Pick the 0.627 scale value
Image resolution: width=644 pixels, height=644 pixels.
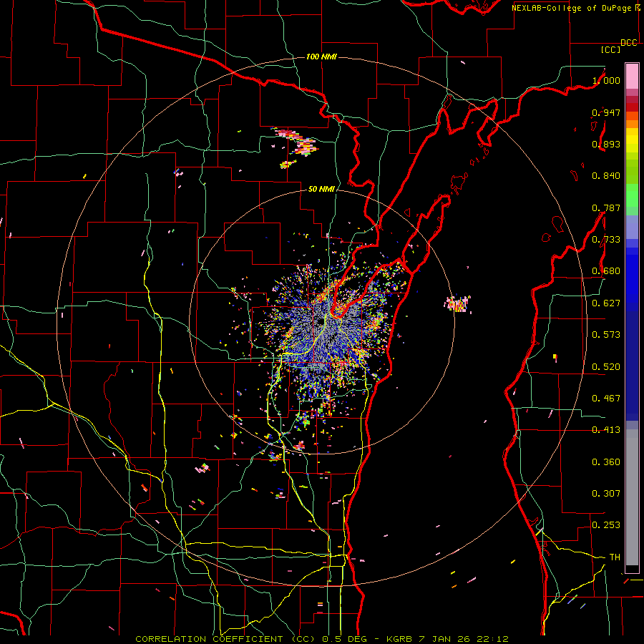(x=606, y=303)
